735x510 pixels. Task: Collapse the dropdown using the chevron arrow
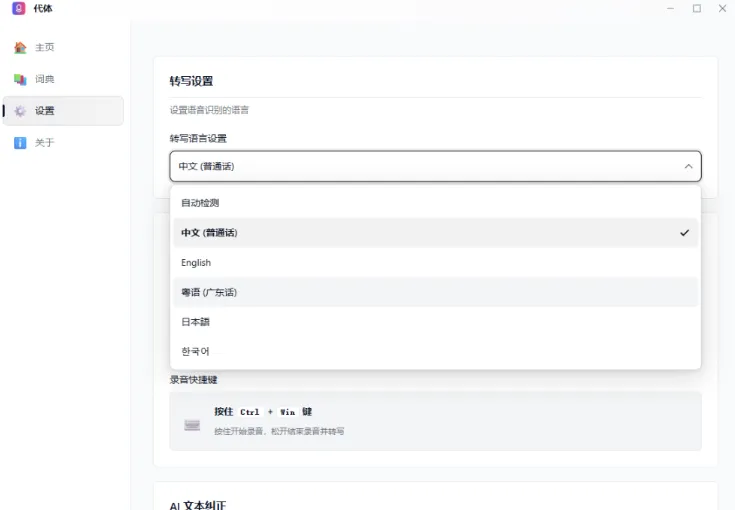click(688, 166)
